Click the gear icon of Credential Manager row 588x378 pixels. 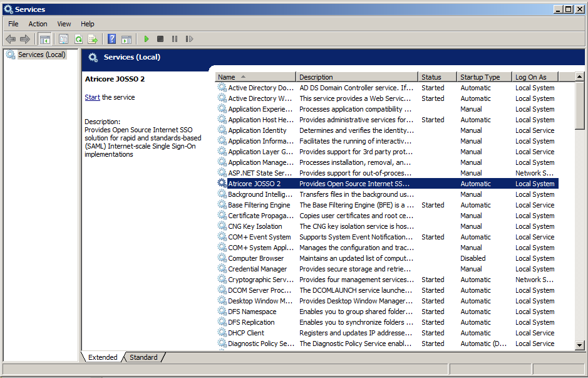click(x=222, y=268)
